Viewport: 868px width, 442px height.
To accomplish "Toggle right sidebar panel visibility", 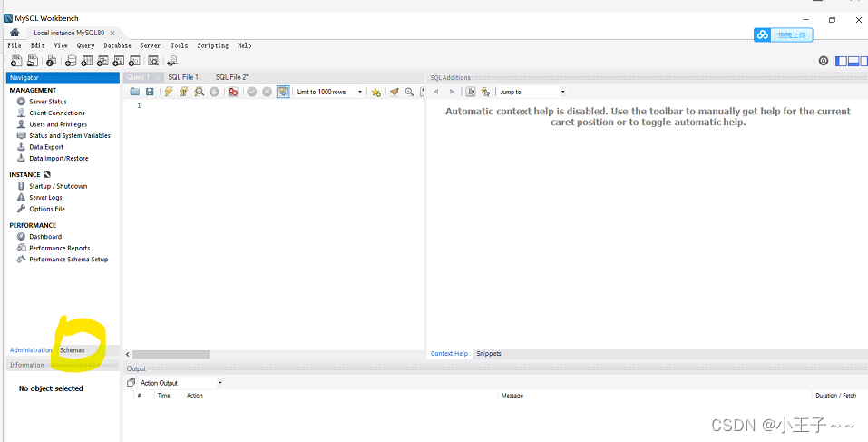I will click(864, 61).
